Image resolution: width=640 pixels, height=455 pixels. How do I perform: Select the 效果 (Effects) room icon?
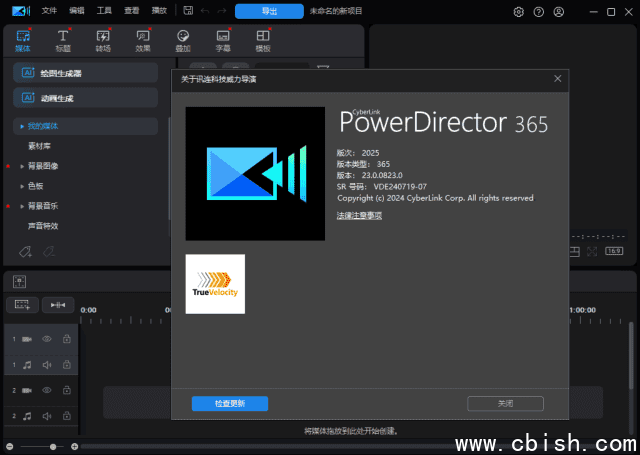(143, 40)
